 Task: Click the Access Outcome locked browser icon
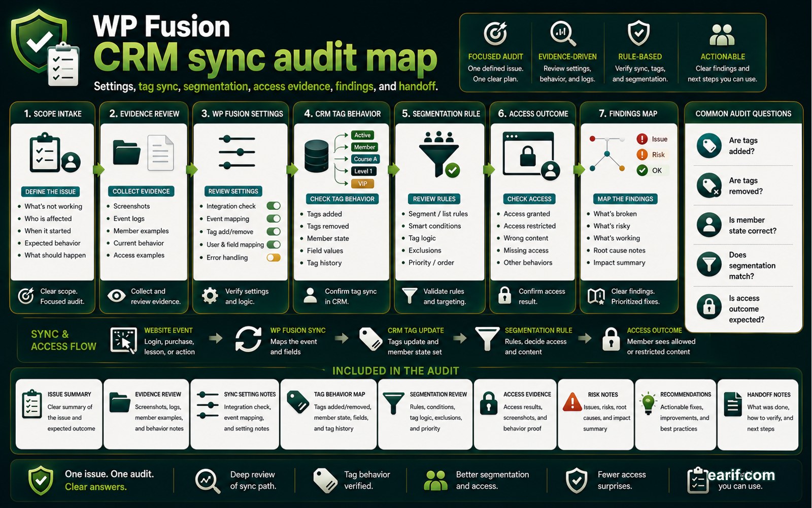[x=531, y=155]
